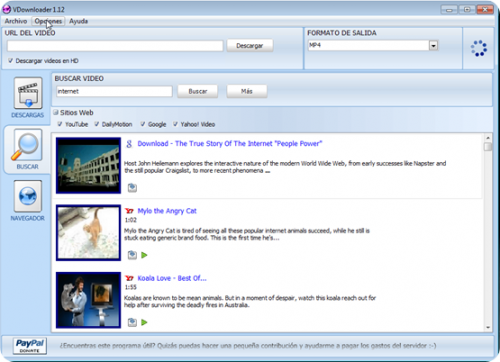Open the Ayuda menu

79,21
